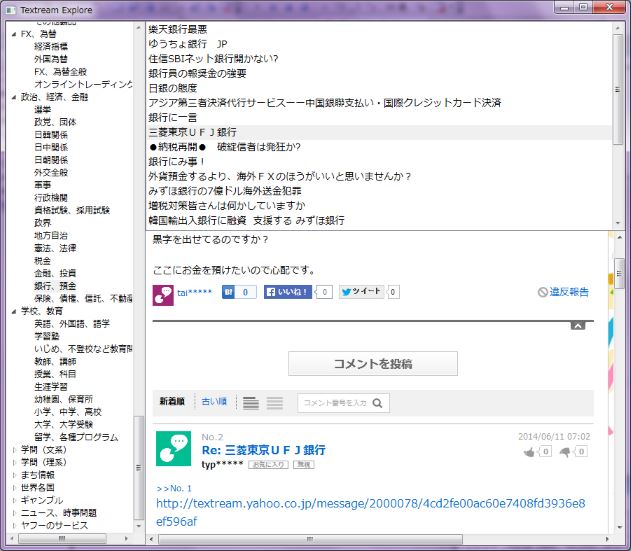This screenshot has height=551, width=631.
Task: Expand the 学問（文系） tree node
Action: tap(14, 450)
